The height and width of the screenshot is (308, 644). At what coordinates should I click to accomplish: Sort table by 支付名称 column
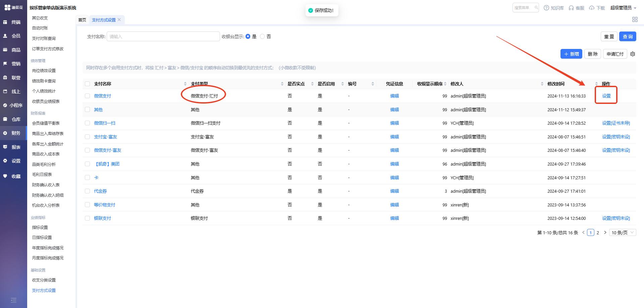[185, 84]
